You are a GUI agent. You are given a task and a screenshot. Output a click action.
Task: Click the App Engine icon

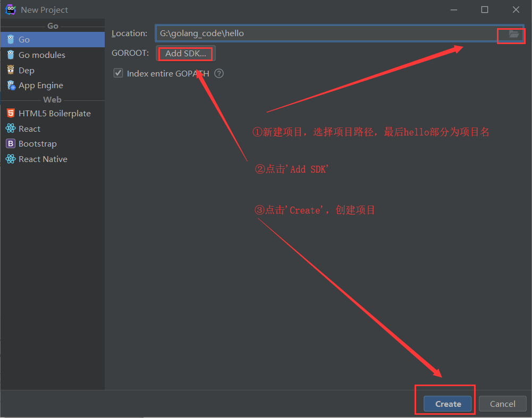[10, 85]
